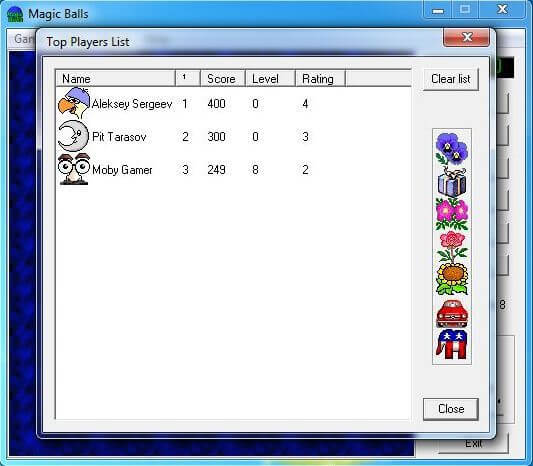Click the Close button in the dialog
This screenshot has width=533, height=466.
tap(451, 409)
